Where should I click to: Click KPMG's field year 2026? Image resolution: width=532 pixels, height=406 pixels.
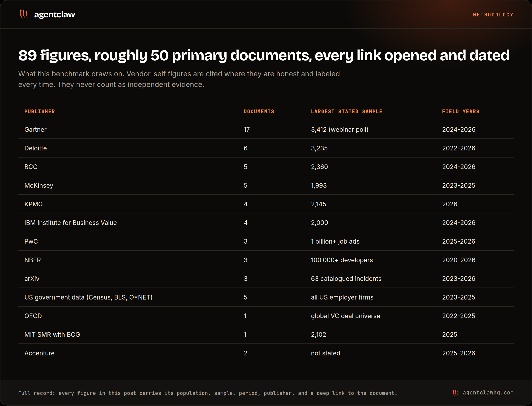[x=450, y=204]
